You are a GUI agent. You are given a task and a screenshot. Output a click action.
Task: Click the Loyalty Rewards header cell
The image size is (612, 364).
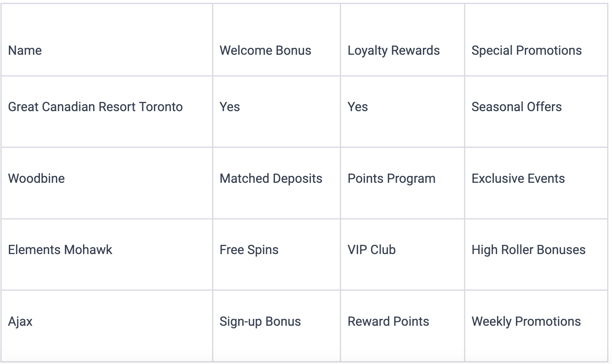point(393,50)
